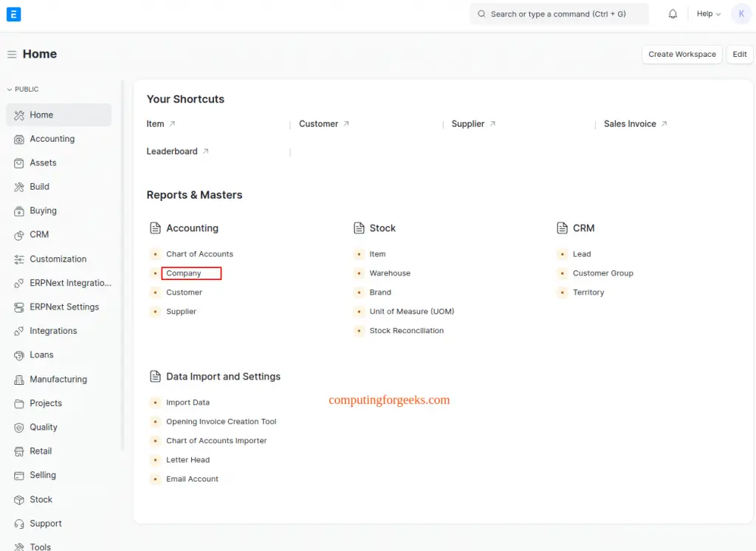
Task: Open the Letter Head link
Action: (188, 460)
